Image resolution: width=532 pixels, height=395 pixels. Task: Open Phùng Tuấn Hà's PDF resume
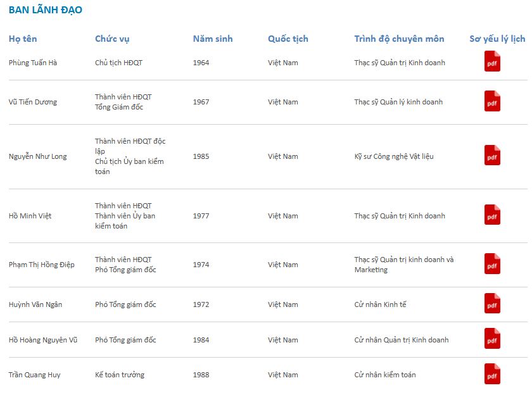492,61
